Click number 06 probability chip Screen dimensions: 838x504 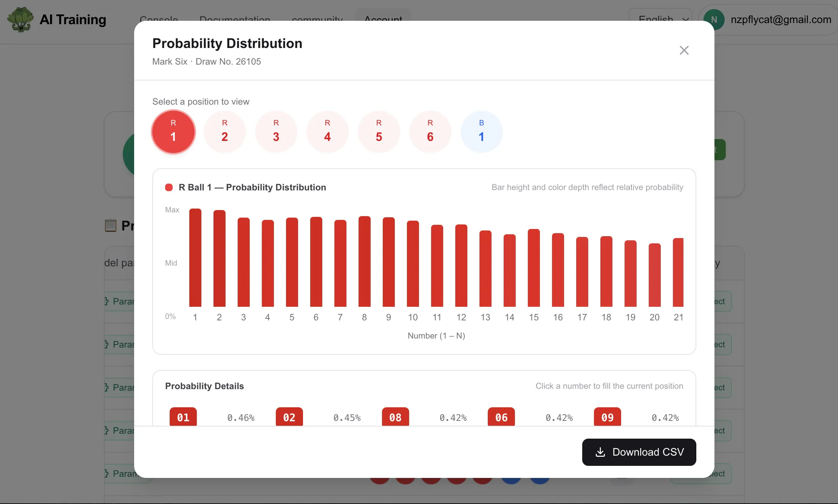[x=501, y=417]
